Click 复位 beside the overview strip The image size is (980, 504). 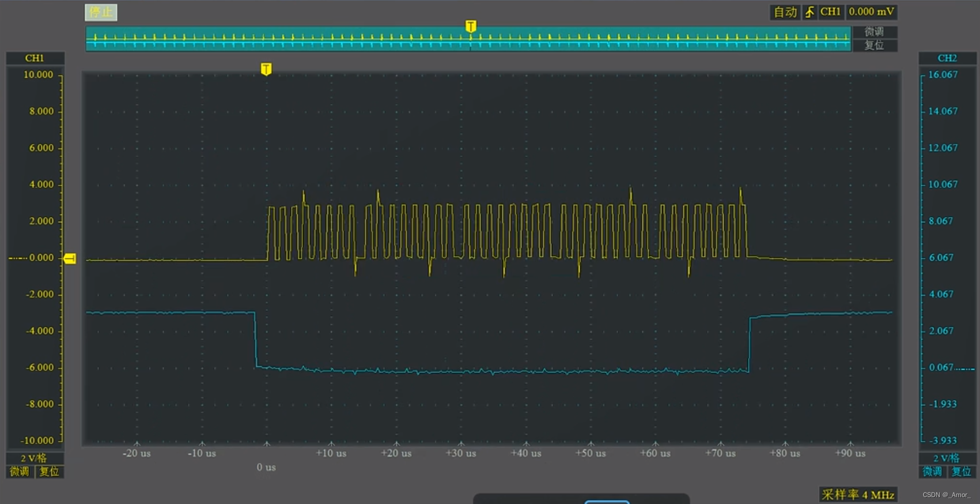(874, 45)
